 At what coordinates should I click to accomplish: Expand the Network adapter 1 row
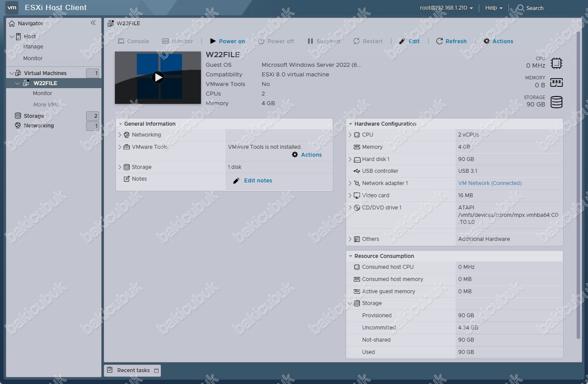350,183
